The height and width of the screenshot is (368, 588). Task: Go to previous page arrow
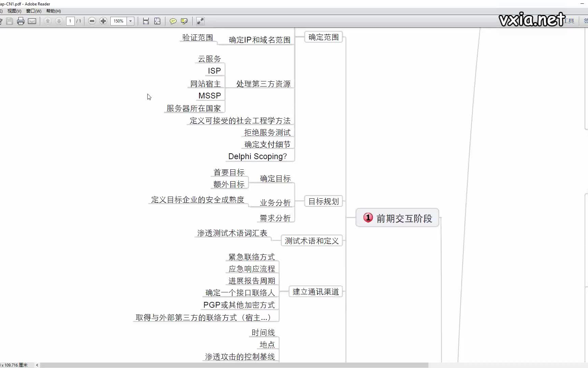coord(48,21)
